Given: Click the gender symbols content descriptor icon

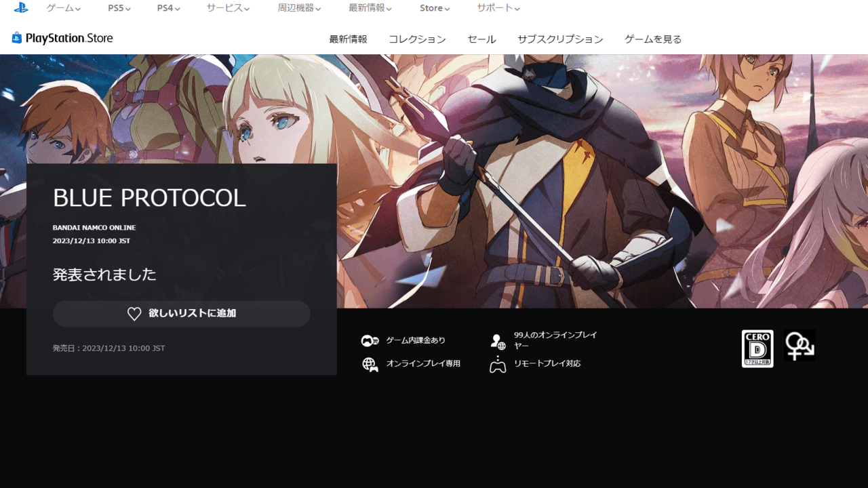Looking at the screenshot, I should [800, 346].
